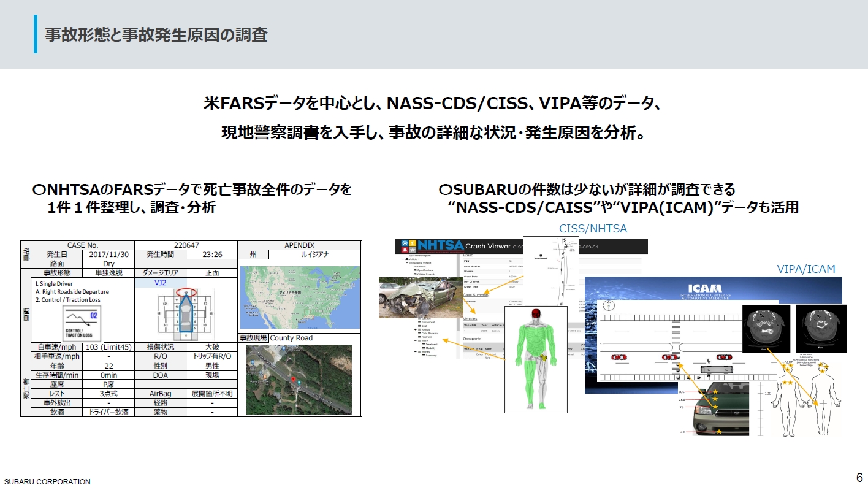Viewport: 868px width, 490px height.
Task: Expand the Air Bag tree node
Action: (x=416, y=329)
